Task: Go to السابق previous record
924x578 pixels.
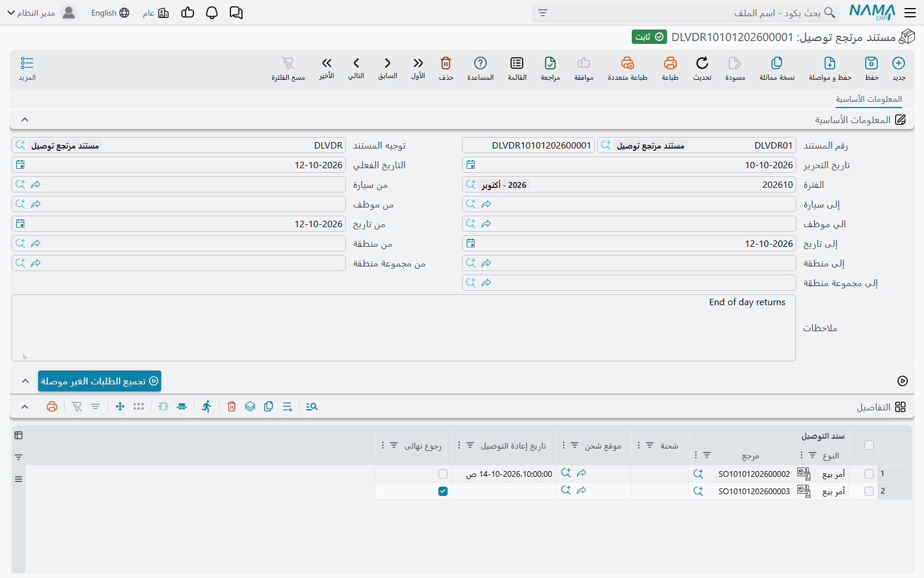Action: click(388, 64)
